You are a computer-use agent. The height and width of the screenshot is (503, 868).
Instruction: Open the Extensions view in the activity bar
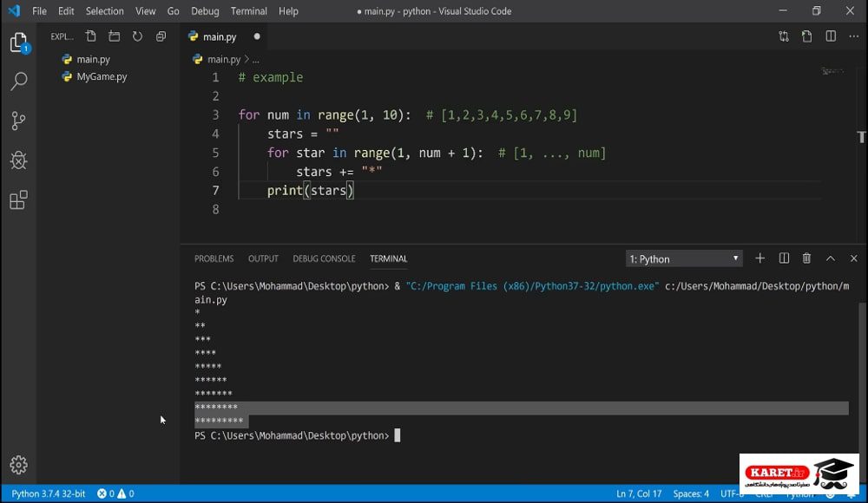click(x=18, y=199)
